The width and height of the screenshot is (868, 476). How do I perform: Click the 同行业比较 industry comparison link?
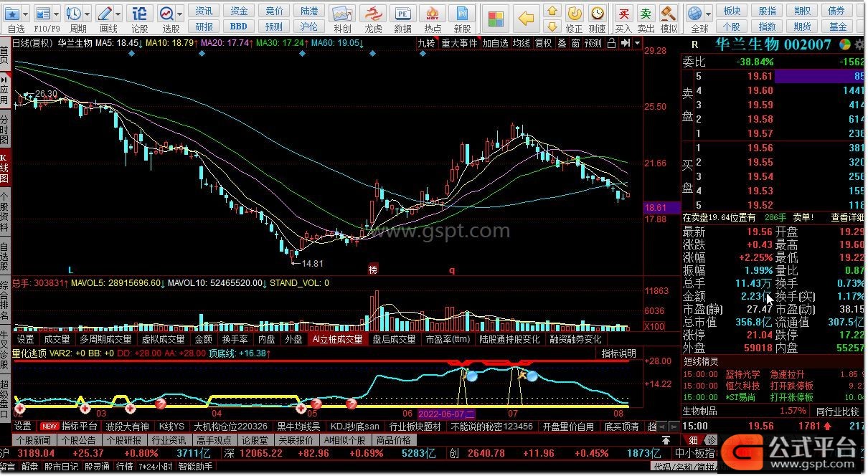(837, 411)
